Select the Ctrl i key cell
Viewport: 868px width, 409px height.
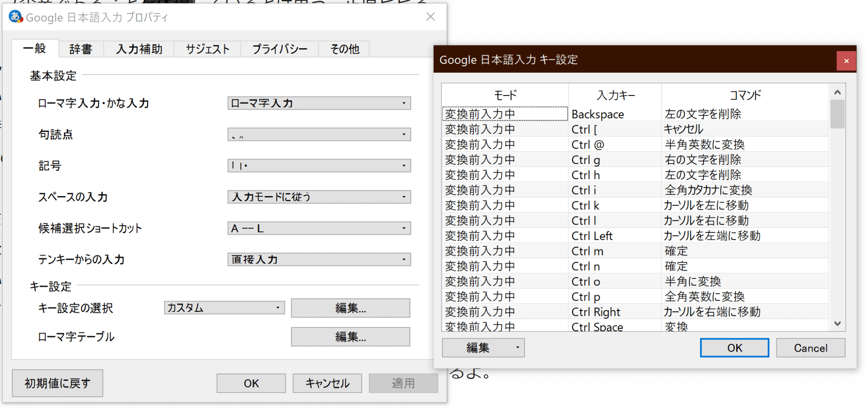615,190
